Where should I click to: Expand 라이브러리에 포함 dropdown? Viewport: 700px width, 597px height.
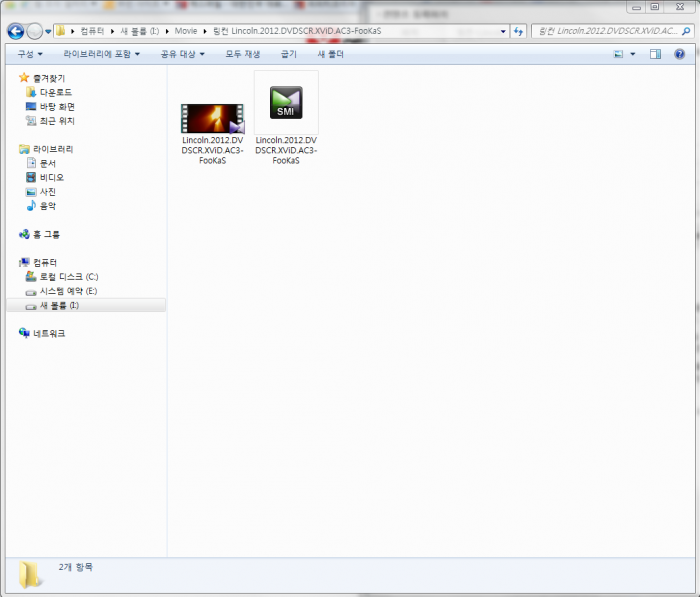(100, 54)
